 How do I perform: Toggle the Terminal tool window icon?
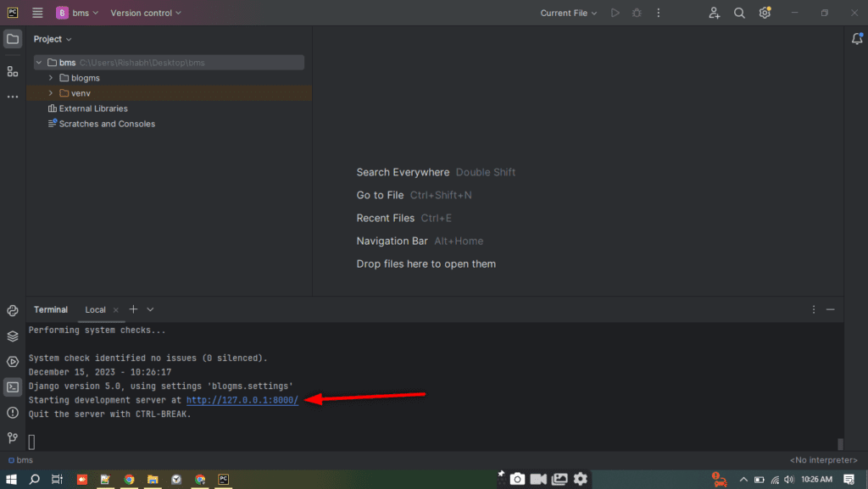pyautogui.click(x=13, y=387)
